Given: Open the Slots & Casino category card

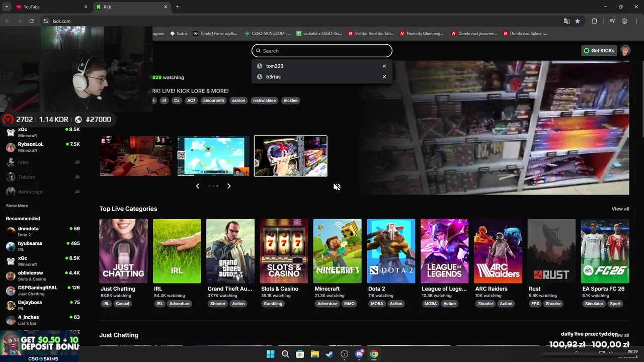Looking at the screenshot, I should pyautogui.click(x=284, y=251).
